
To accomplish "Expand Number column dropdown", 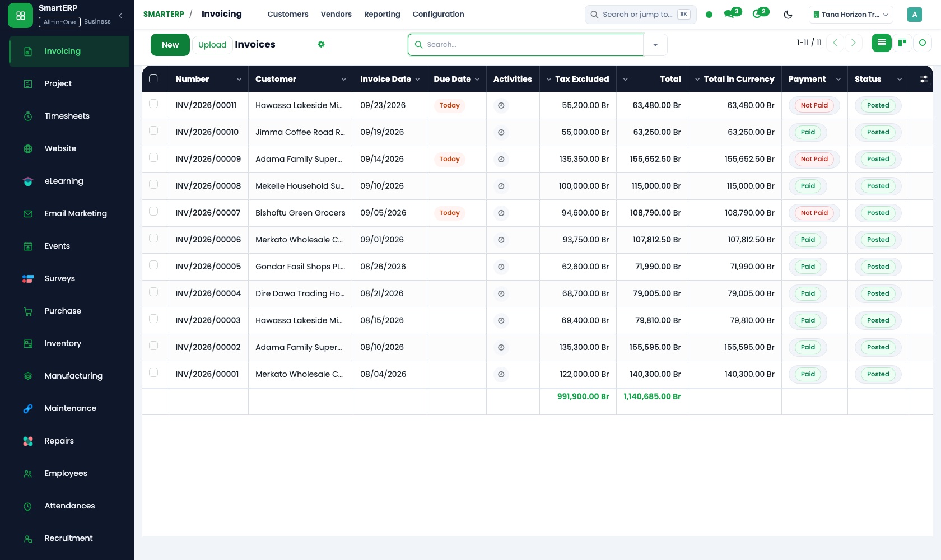I will click(239, 80).
